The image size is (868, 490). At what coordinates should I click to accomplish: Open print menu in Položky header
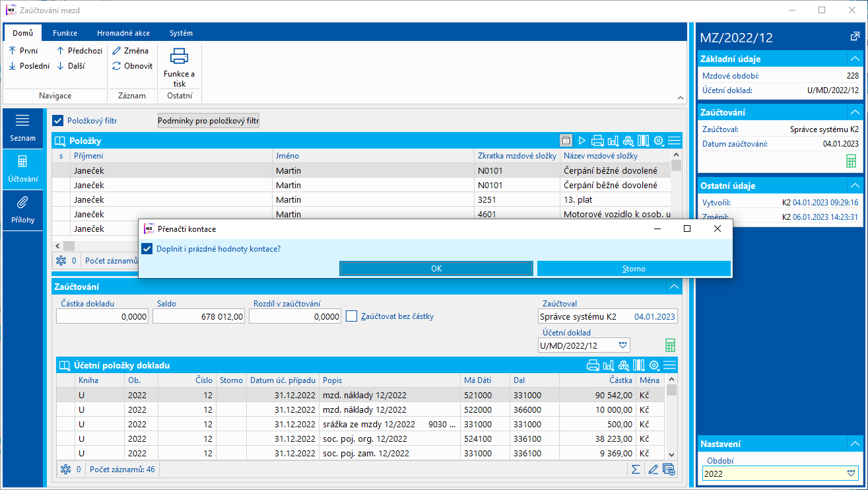coord(597,141)
